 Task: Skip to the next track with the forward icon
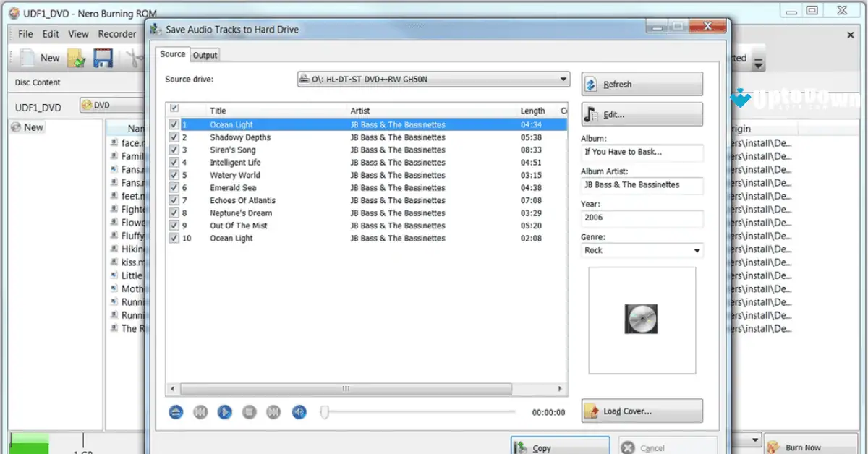click(273, 412)
